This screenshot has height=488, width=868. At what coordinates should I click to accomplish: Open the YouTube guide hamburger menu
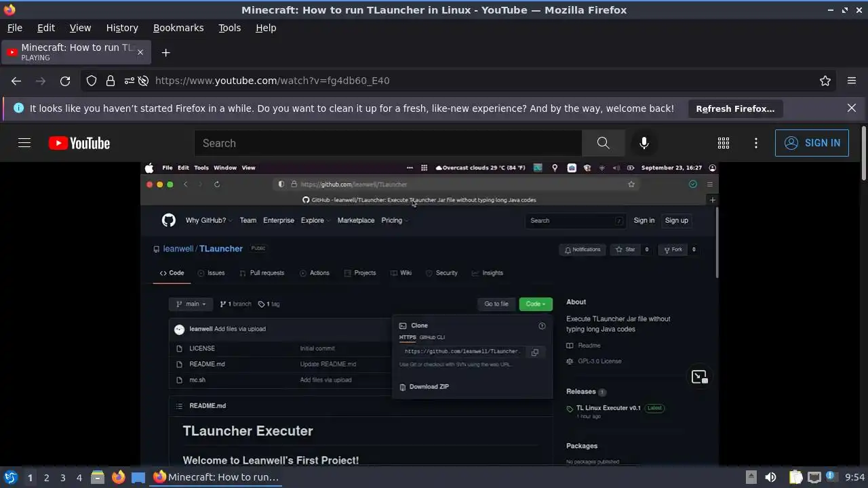click(24, 143)
